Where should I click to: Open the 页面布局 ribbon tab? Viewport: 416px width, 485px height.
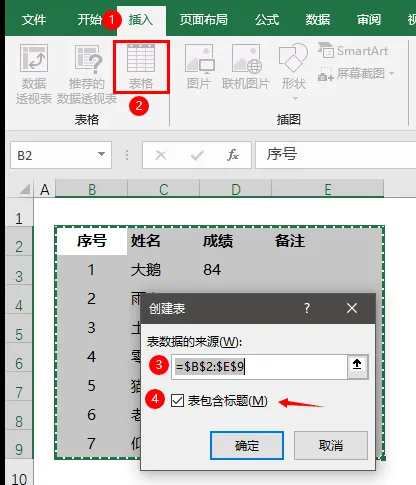(x=204, y=20)
